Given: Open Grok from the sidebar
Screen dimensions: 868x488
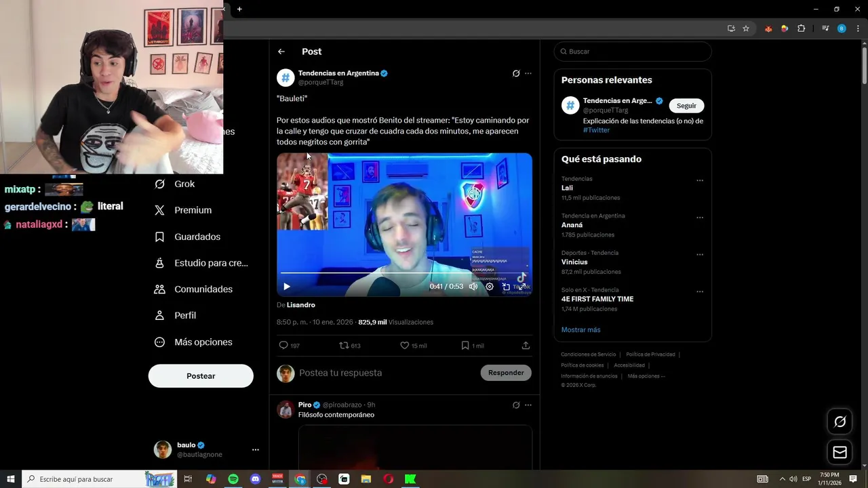Looking at the screenshot, I should point(175,184).
